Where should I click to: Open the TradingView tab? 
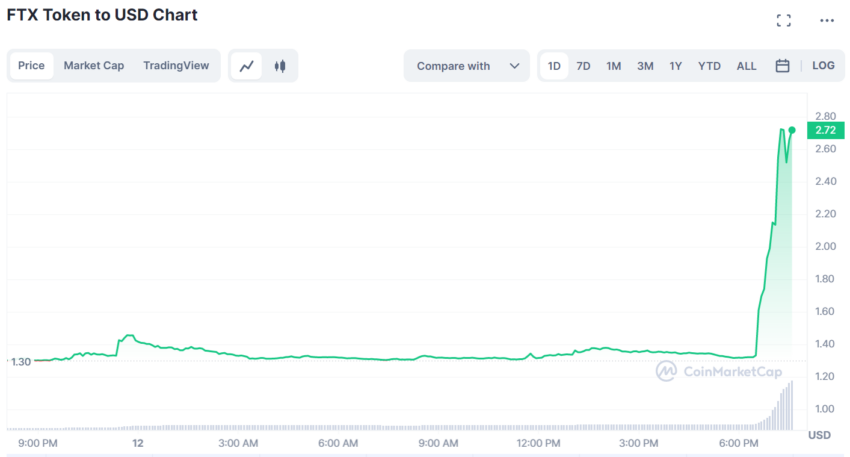176,66
